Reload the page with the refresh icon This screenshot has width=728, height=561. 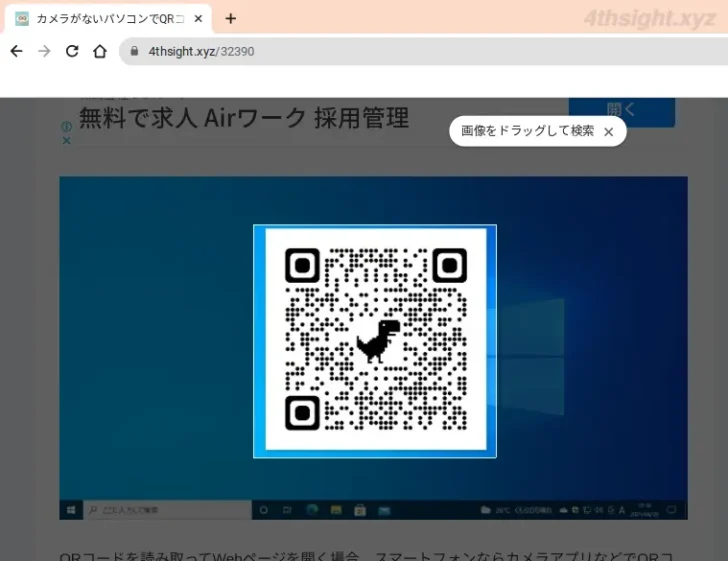(72, 51)
